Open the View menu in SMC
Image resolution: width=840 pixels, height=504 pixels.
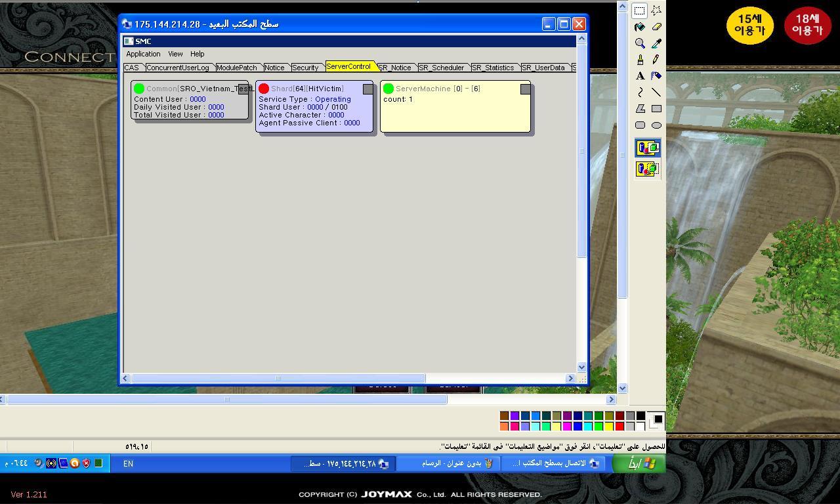point(175,54)
